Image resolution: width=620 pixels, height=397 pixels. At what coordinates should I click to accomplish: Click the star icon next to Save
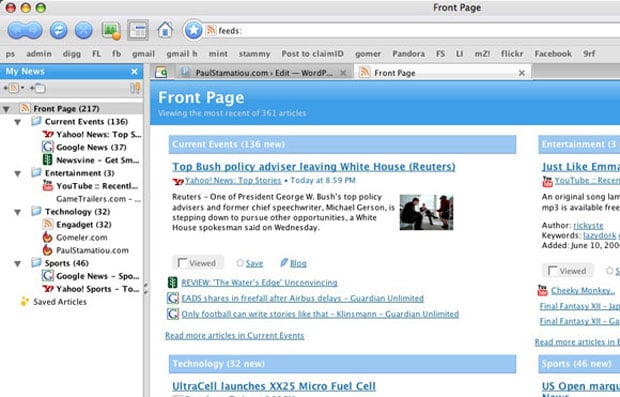click(240, 263)
